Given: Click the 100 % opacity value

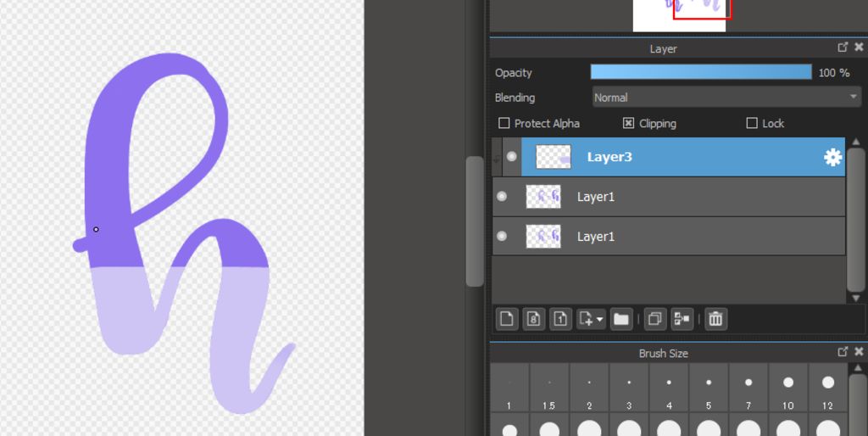Looking at the screenshot, I should (x=834, y=73).
